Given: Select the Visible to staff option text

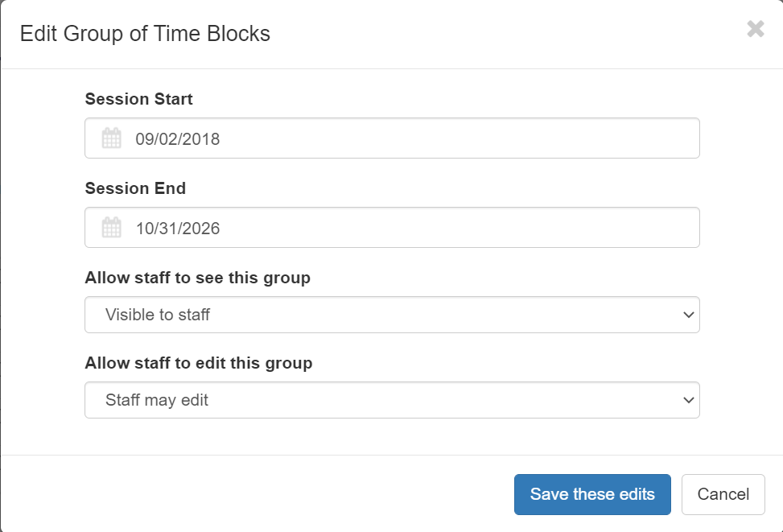Looking at the screenshot, I should click(158, 315).
